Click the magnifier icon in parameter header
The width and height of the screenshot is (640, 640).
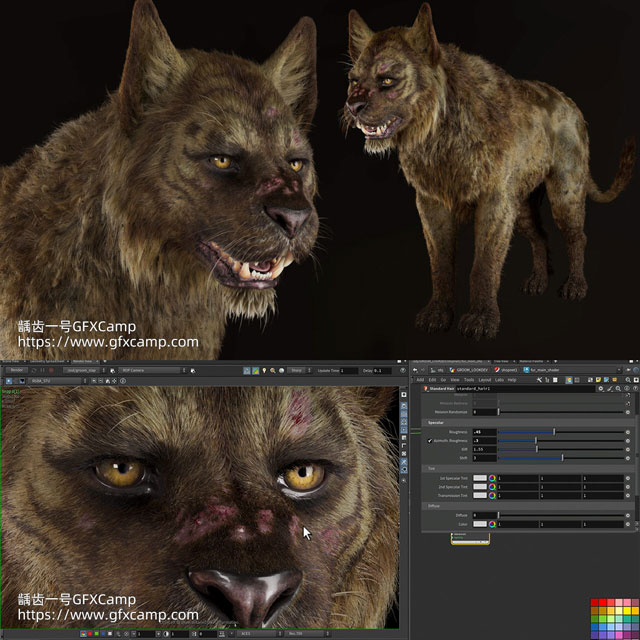[618, 389]
